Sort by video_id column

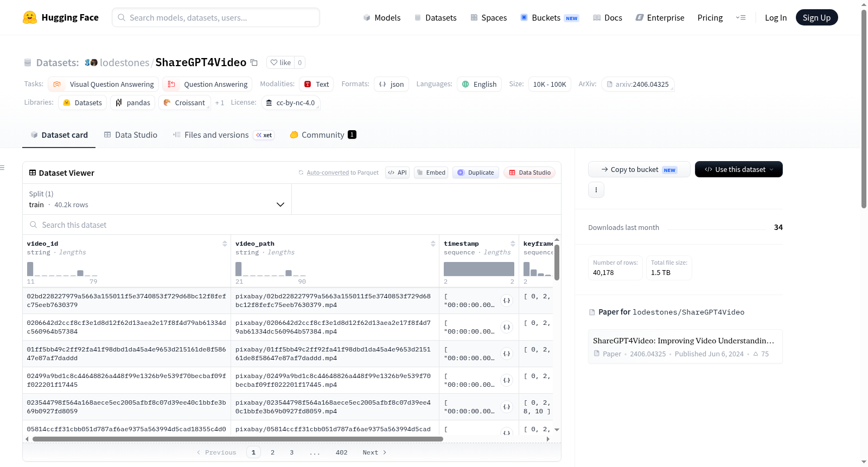click(225, 244)
